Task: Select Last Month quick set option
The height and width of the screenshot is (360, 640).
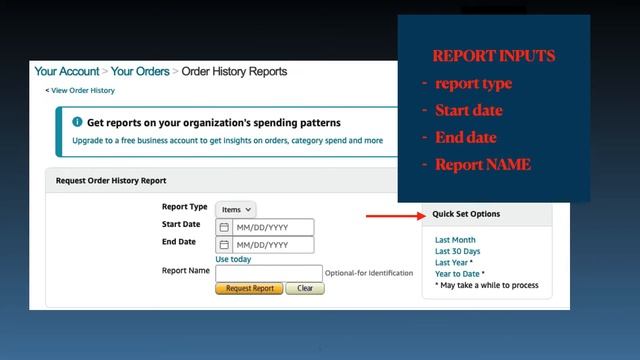Action: (x=455, y=240)
